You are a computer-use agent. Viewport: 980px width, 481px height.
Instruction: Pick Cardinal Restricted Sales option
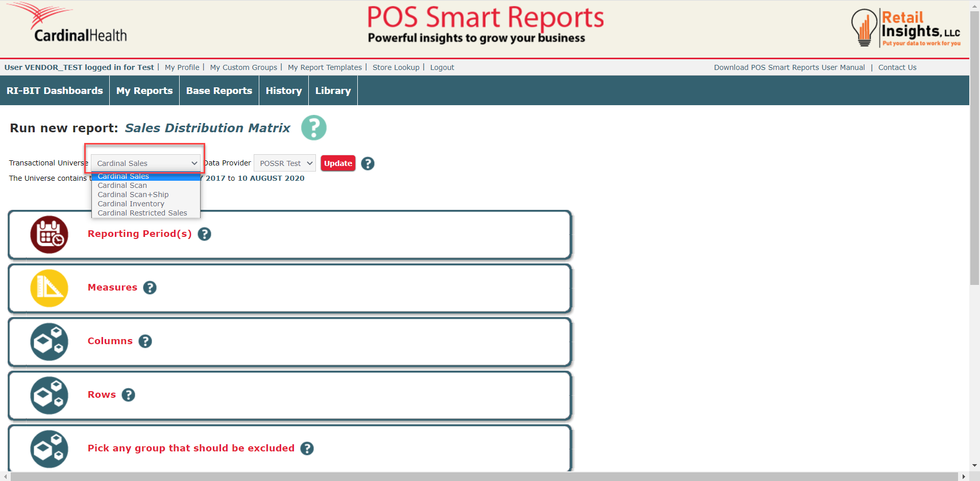tap(142, 213)
